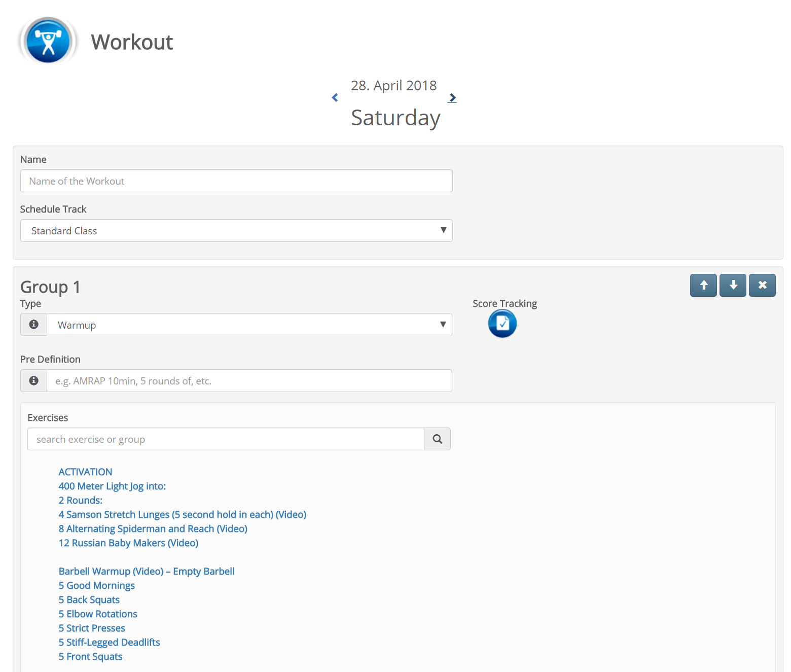Open the 8 Alternating Spiderman and Reach link
The width and height of the screenshot is (791, 672).
click(x=153, y=528)
